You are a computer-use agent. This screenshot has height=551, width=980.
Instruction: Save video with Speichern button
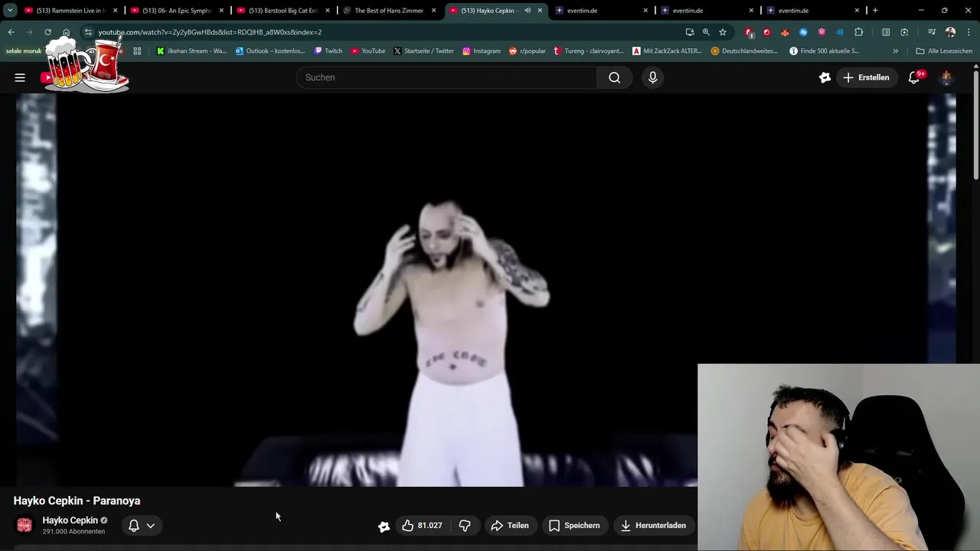(574, 525)
